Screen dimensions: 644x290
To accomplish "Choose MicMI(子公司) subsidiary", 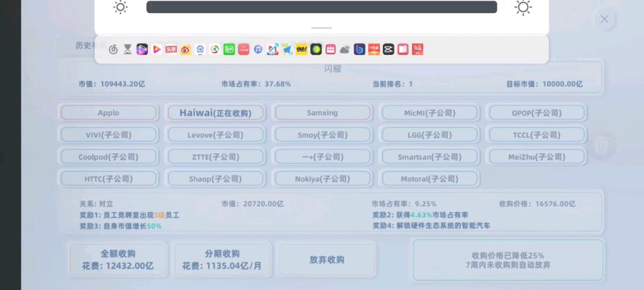I will click(x=429, y=113).
